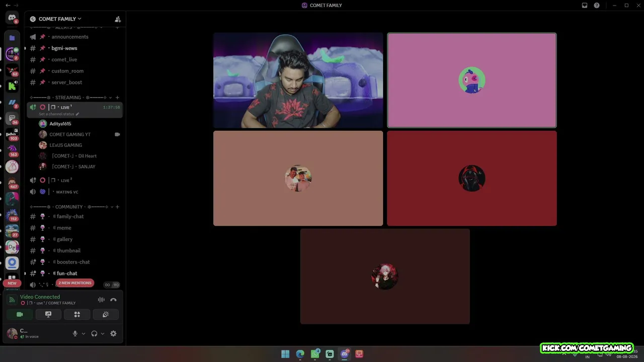644x362 pixels.
Task: Click the Video Connected status text
Action: [x=40, y=297]
